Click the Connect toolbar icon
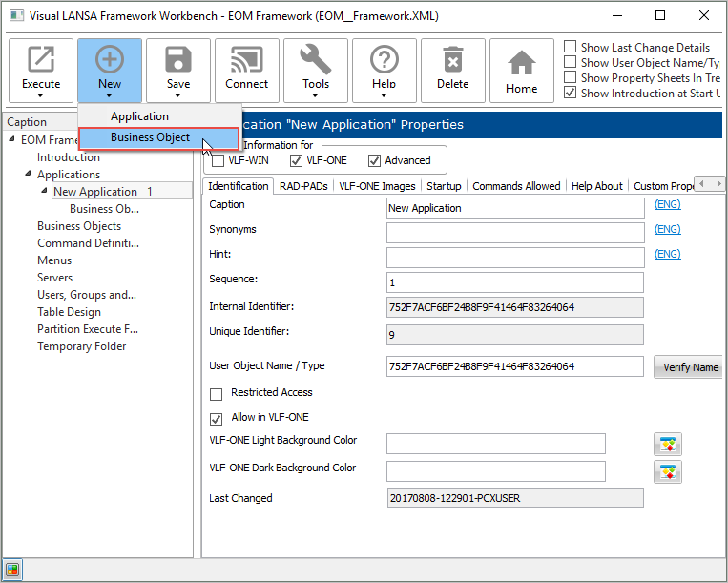 point(247,61)
